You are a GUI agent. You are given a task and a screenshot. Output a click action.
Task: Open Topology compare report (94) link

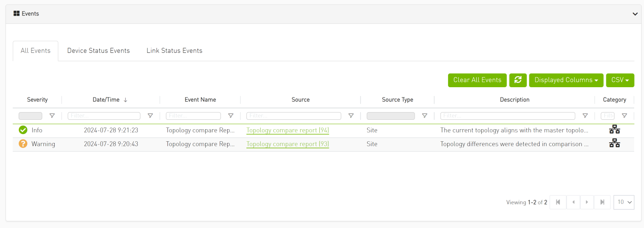(288, 131)
